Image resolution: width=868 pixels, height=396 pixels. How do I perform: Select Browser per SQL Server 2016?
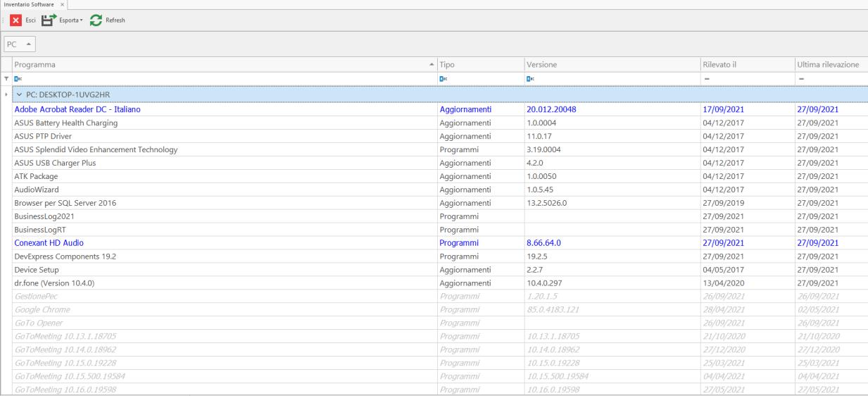click(440, 203)
